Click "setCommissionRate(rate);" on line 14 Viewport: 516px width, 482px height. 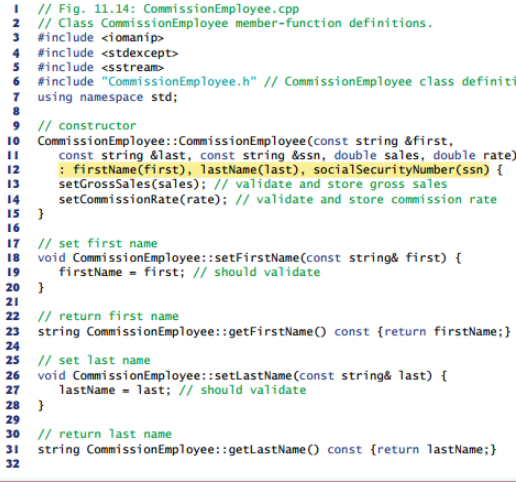[143, 200]
